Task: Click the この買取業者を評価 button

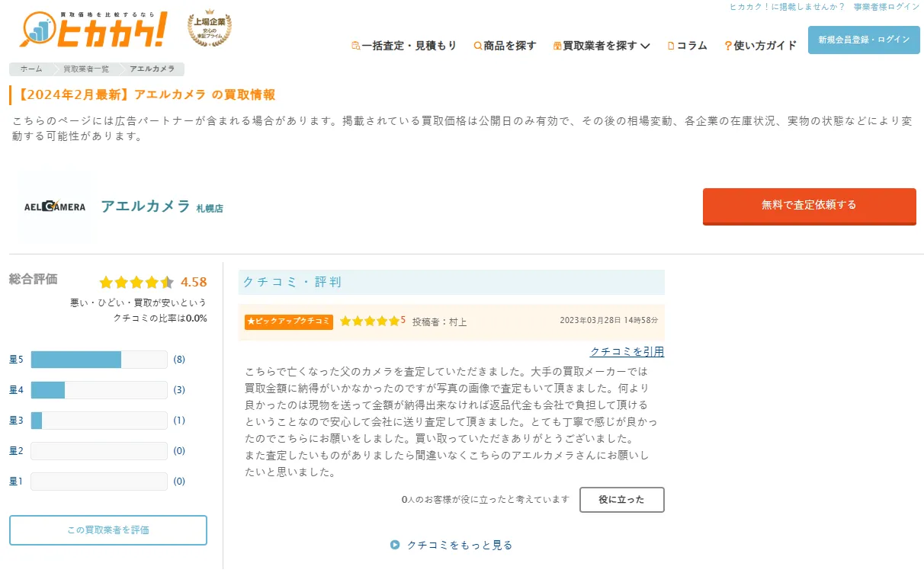Action: coord(108,530)
